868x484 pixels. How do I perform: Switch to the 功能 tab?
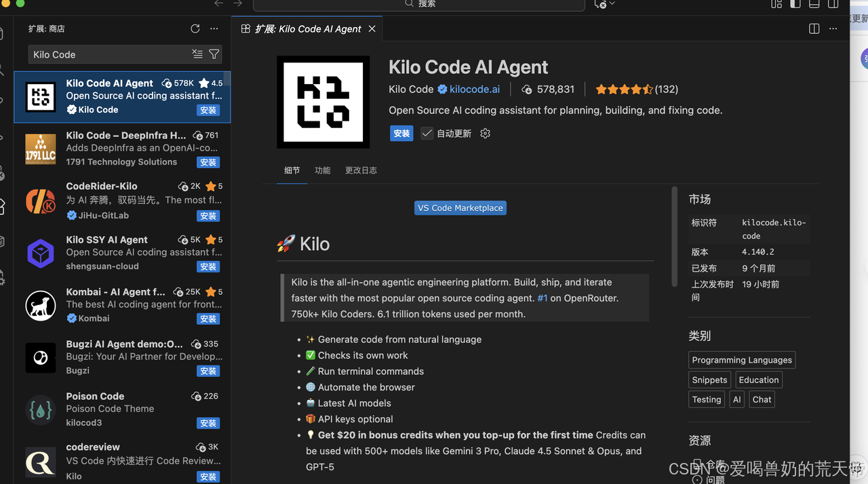coord(323,170)
